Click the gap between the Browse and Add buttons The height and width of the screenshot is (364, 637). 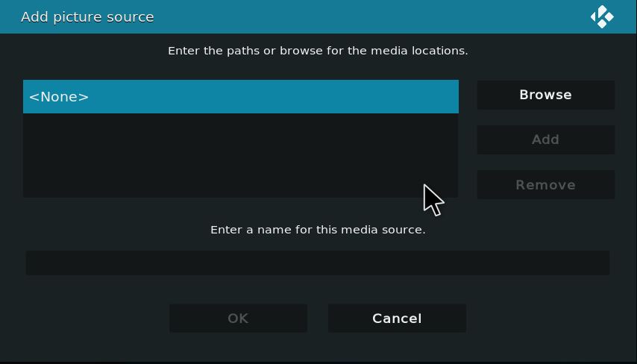545,117
